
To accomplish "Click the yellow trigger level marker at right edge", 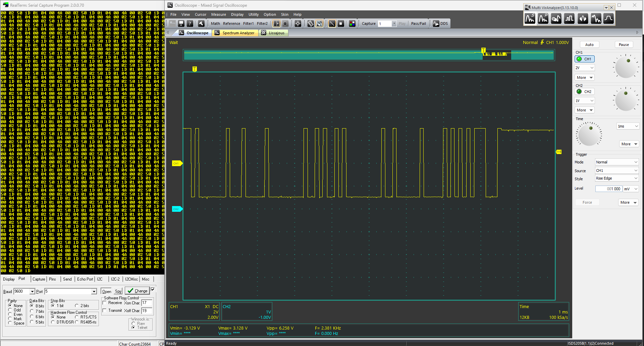I will coord(559,152).
